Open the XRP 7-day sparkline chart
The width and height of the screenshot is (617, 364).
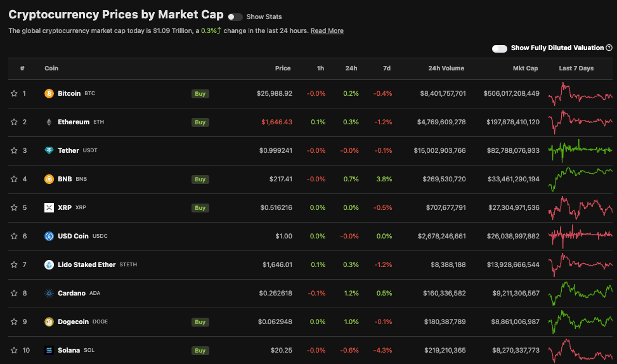(580, 208)
